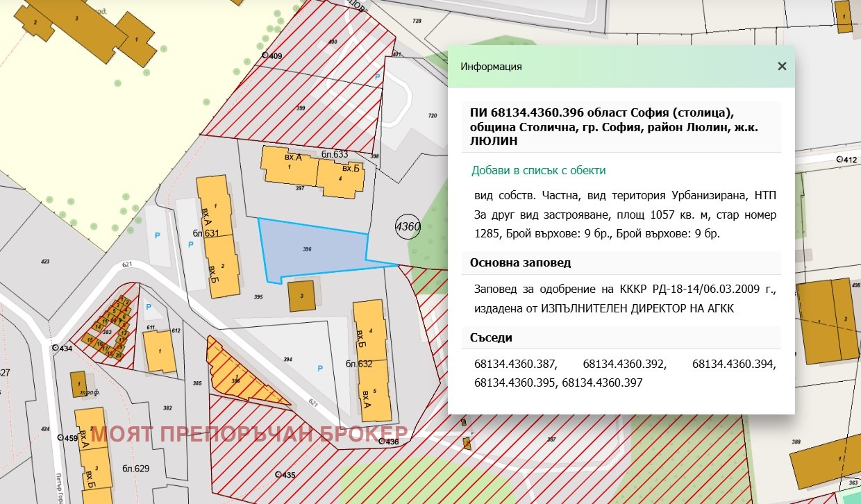The width and height of the screenshot is (861, 504).
Task: Open neighbor parcel 68134.4360.392
Action: pos(626,362)
